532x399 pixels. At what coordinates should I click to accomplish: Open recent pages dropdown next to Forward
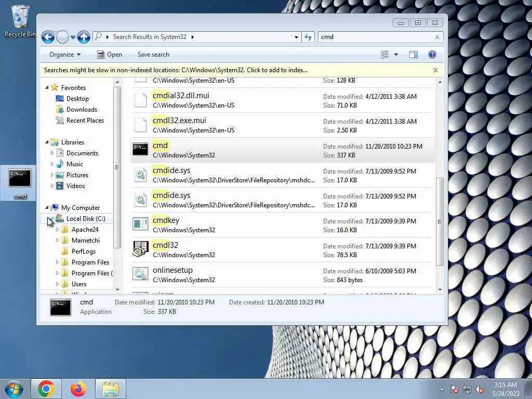coord(73,37)
